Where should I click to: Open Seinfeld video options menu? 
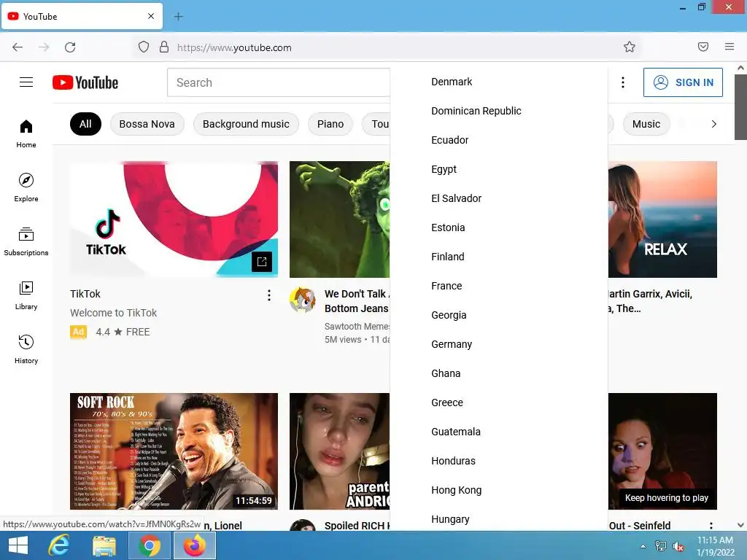click(x=711, y=526)
